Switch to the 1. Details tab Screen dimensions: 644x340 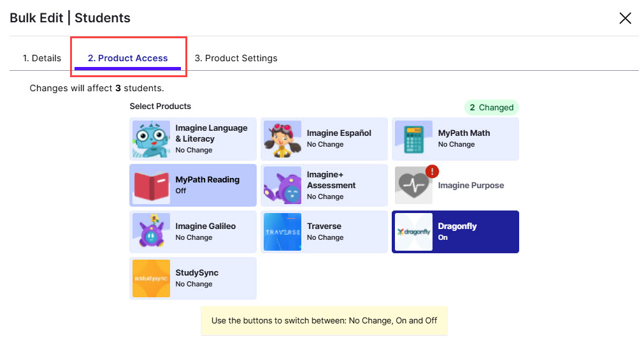42,58
